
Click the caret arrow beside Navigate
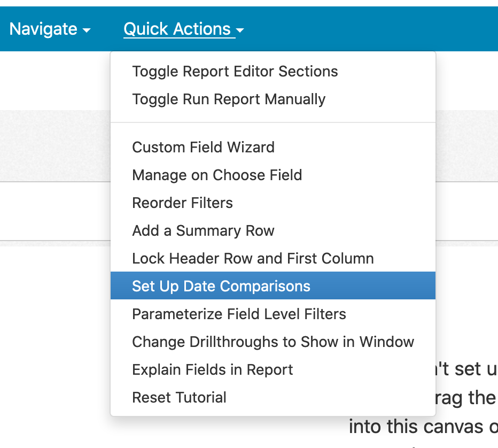[x=87, y=30]
